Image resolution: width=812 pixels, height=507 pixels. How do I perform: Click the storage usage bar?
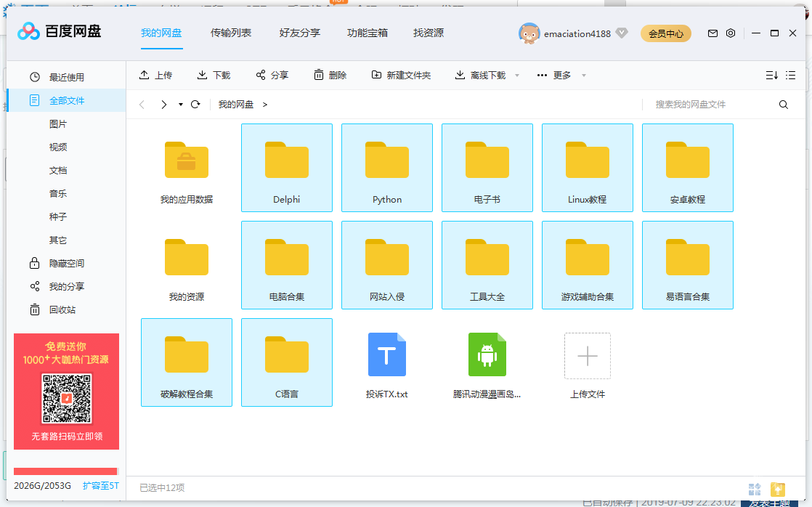point(66,471)
